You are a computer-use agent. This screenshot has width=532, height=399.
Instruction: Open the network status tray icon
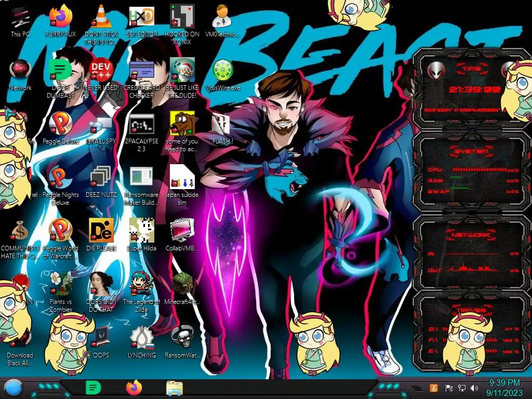coord(462,388)
